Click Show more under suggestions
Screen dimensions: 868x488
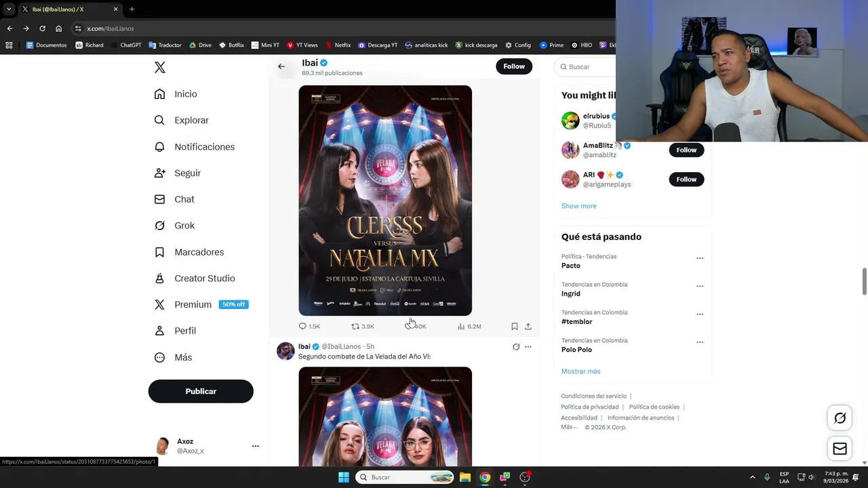tap(579, 206)
